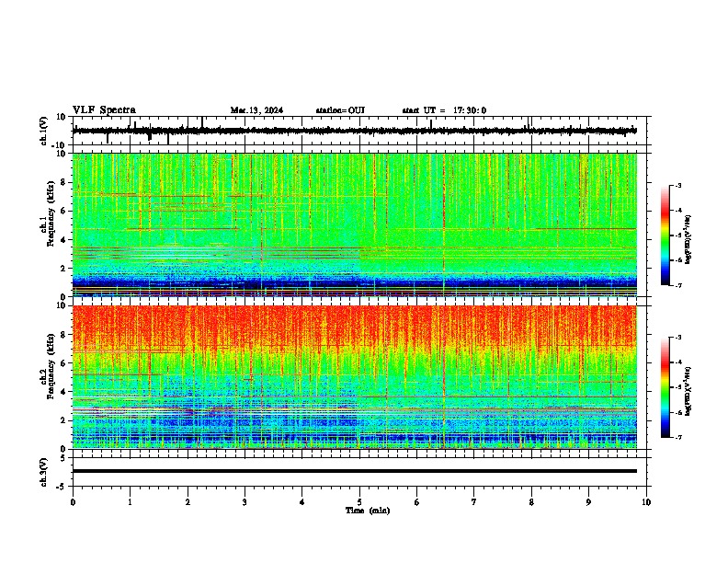Click the rotated PSD unit label beside ch.2 colorbar

[688, 391]
